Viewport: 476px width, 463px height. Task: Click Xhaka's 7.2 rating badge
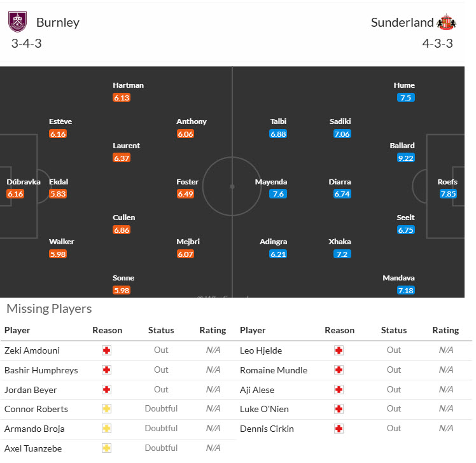coord(342,254)
